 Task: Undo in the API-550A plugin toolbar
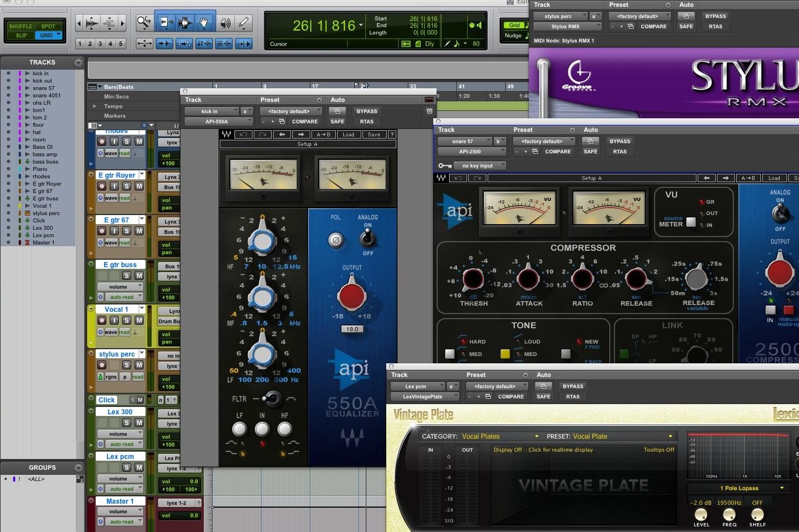(x=243, y=135)
